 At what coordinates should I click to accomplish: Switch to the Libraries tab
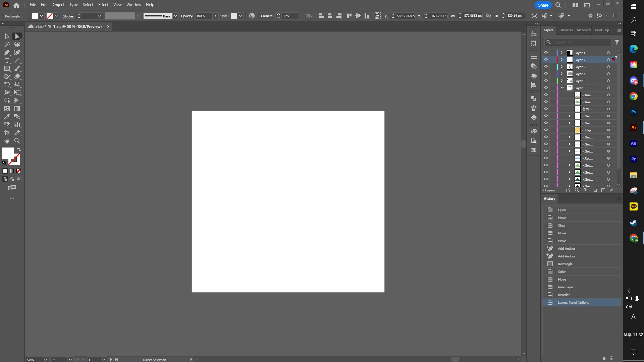(566, 30)
